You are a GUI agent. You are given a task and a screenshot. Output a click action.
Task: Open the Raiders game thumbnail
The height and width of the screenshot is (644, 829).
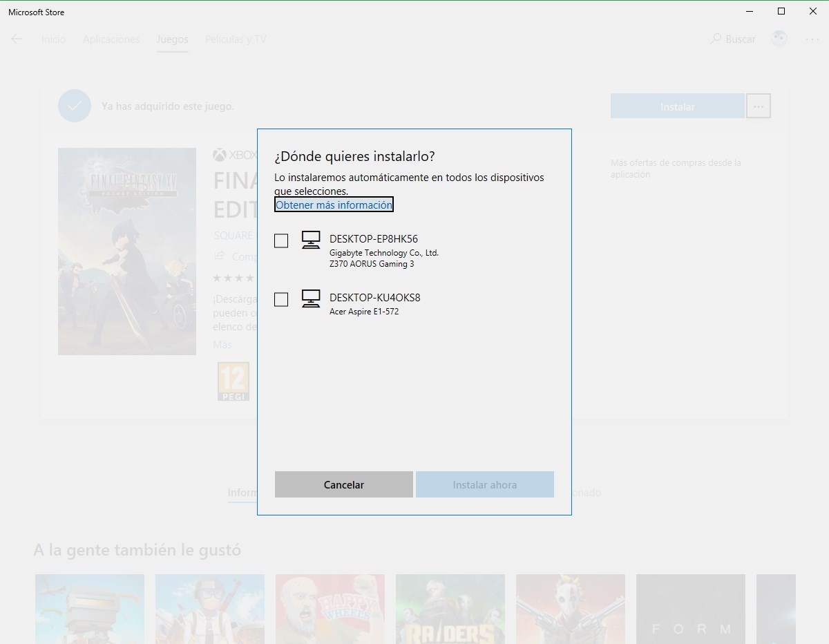pyautogui.click(x=450, y=609)
